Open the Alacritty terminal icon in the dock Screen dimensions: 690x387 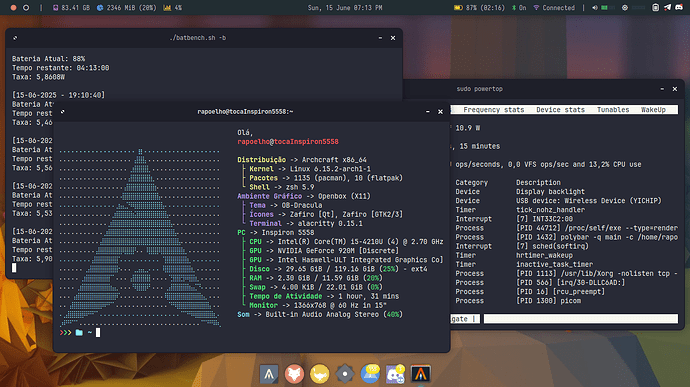(421, 374)
